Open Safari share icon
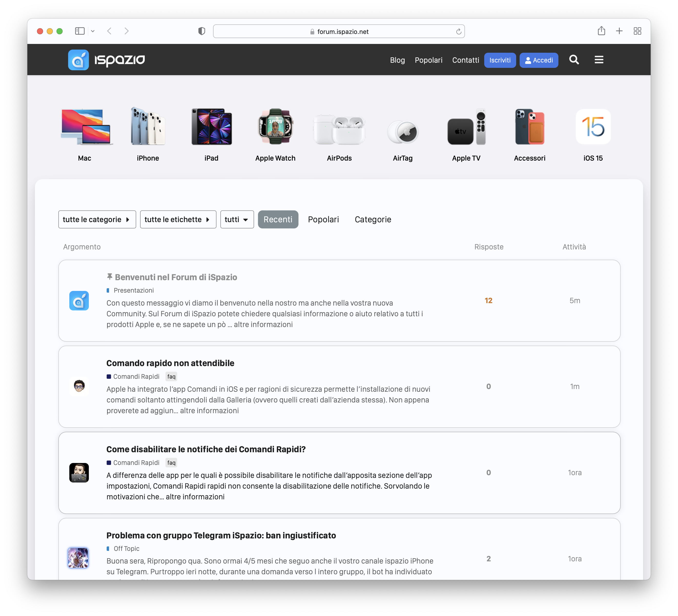 coord(601,31)
